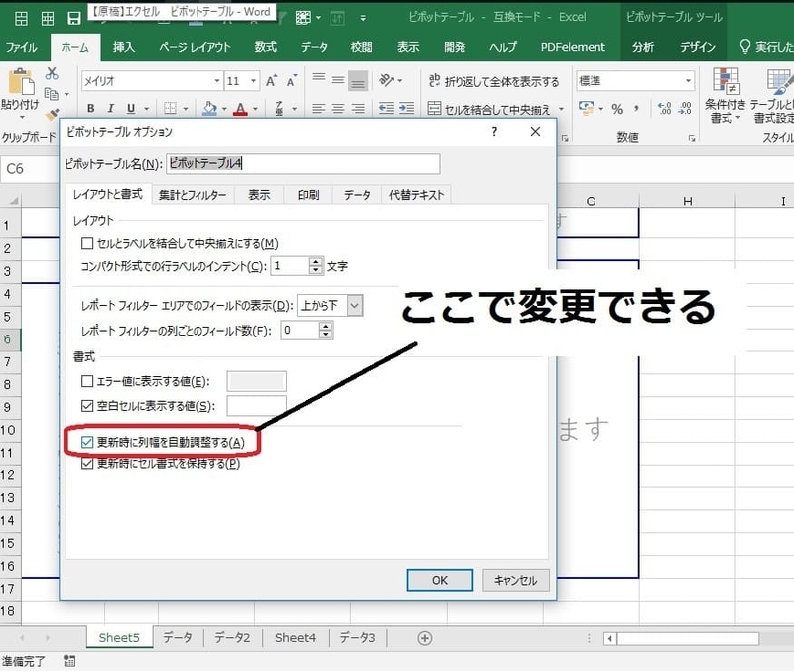The image size is (794, 672).
Task: Click the font color icon
Action: 237,106
